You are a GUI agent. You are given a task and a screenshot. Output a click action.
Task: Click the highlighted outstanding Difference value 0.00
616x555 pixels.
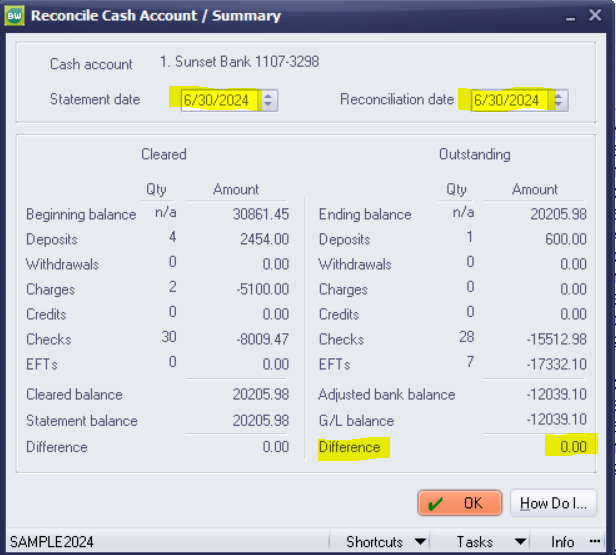coord(574,447)
